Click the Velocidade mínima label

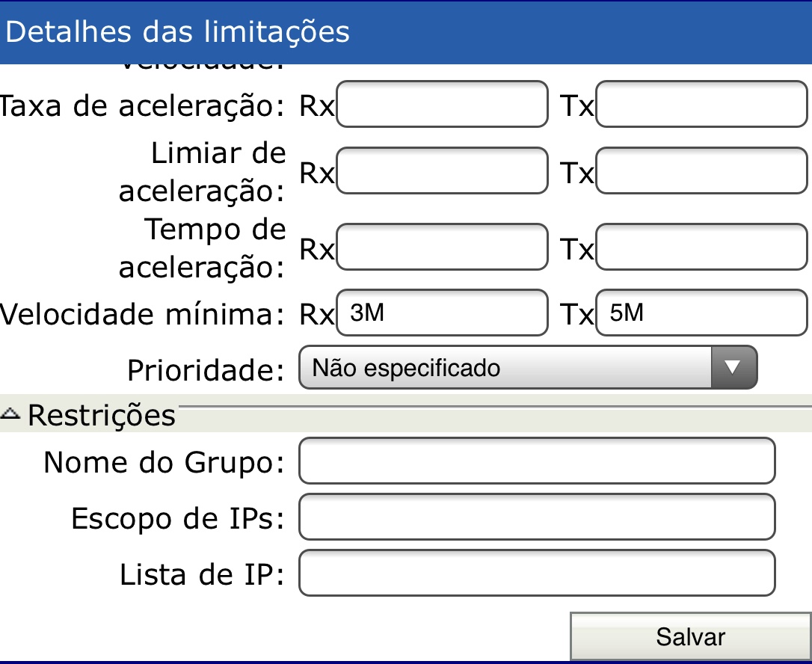click(x=142, y=315)
